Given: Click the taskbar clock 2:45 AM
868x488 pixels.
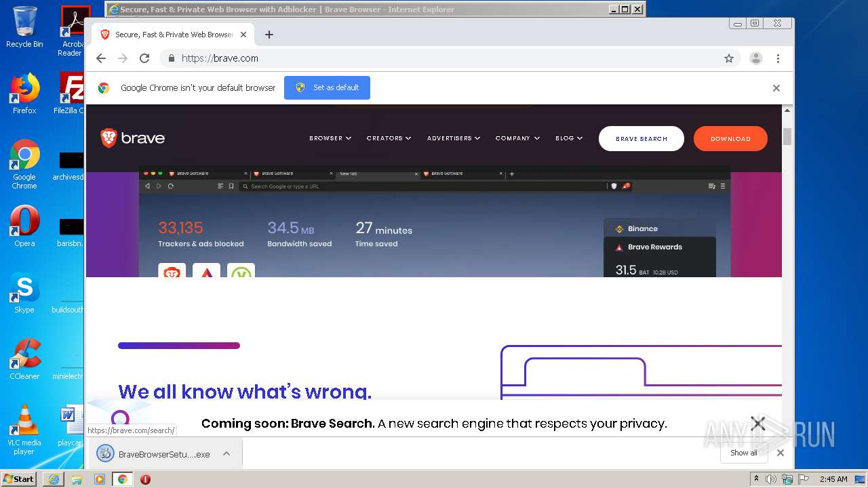Looking at the screenshot, I should pyautogui.click(x=833, y=479).
